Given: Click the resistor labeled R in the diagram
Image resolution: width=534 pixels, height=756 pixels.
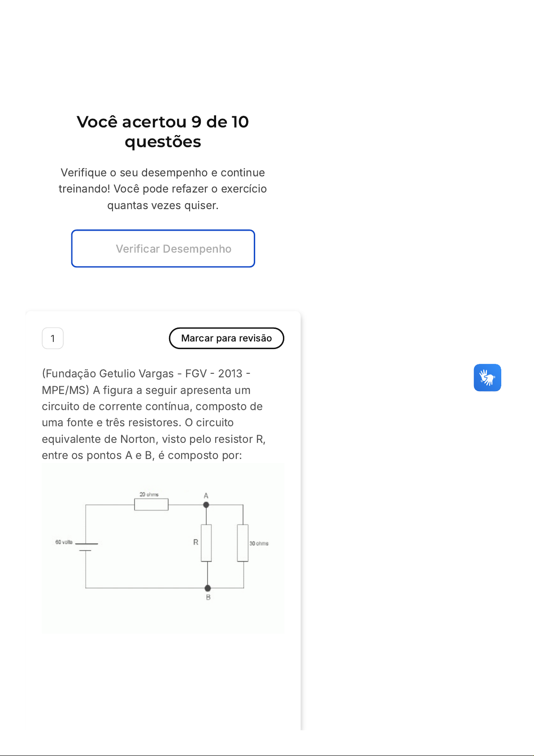Looking at the screenshot, I should pyautogui.click(x=206, y=543).
